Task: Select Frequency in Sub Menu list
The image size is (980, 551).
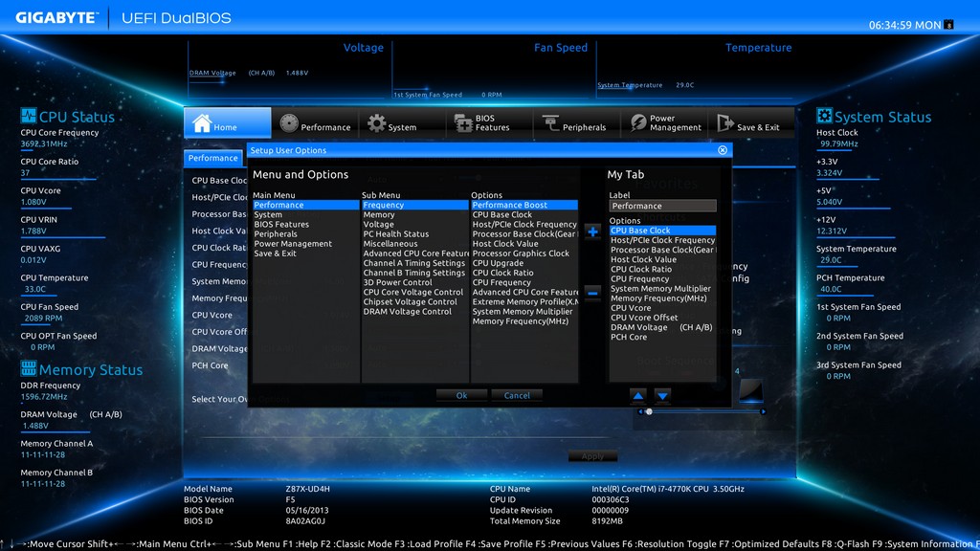Action: pos(415,205)
